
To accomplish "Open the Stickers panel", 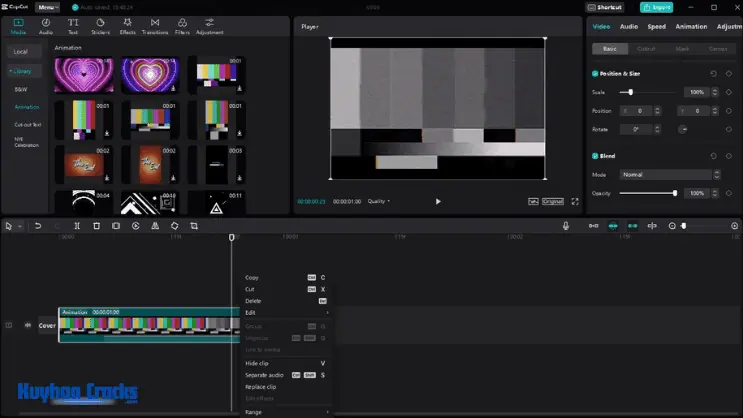I will [x=100, y=25].
